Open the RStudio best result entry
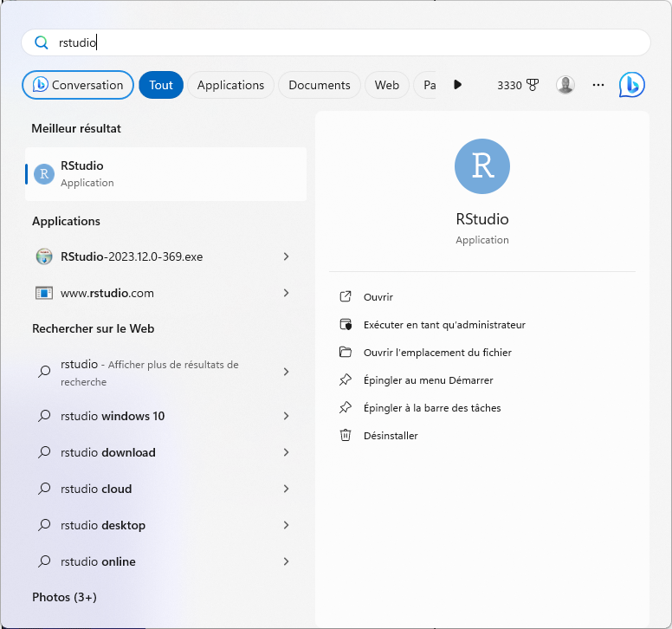672x629 pixels. pyautogui.click(x=166, y=174)
